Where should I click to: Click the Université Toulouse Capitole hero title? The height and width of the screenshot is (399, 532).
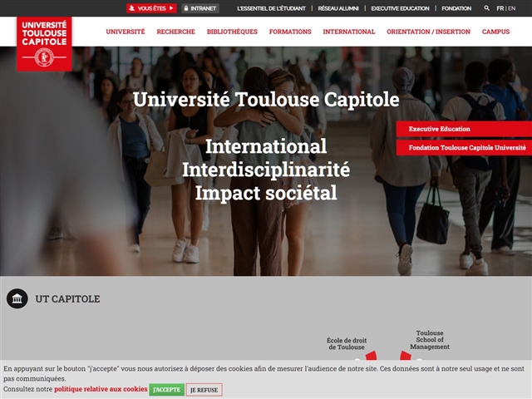(x=266, y=100)
